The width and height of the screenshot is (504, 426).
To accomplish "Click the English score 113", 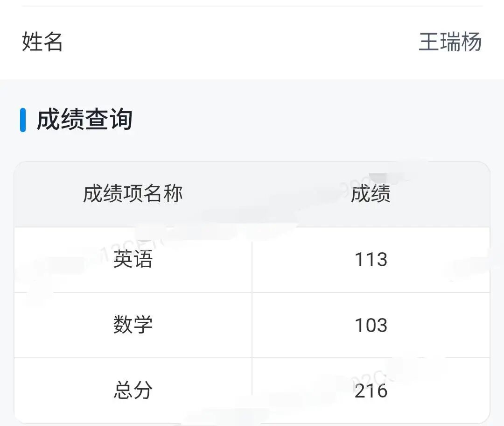I will point(371,260).
